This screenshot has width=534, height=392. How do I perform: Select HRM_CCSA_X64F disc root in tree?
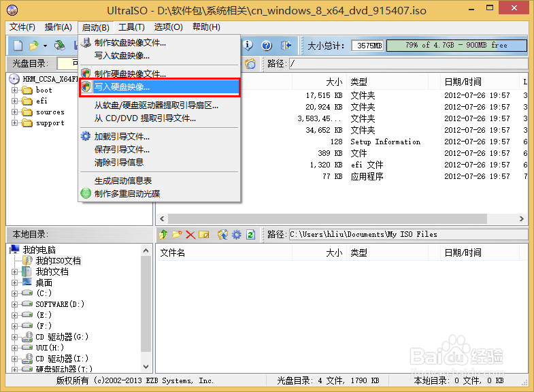click(x=50, y=79)
